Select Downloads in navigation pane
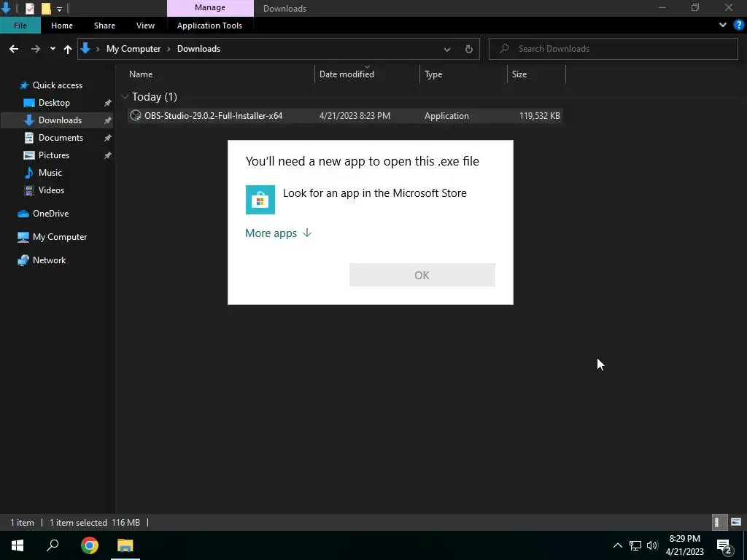Image resolution: width=747 pixels, height=560 pixels. point(60,120)
